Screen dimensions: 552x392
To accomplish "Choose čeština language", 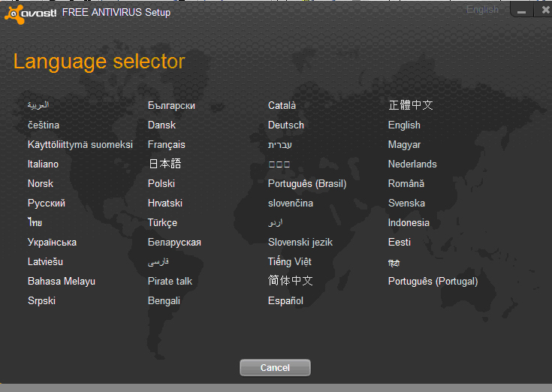I will pyautogui.click(x=44, y=125).
